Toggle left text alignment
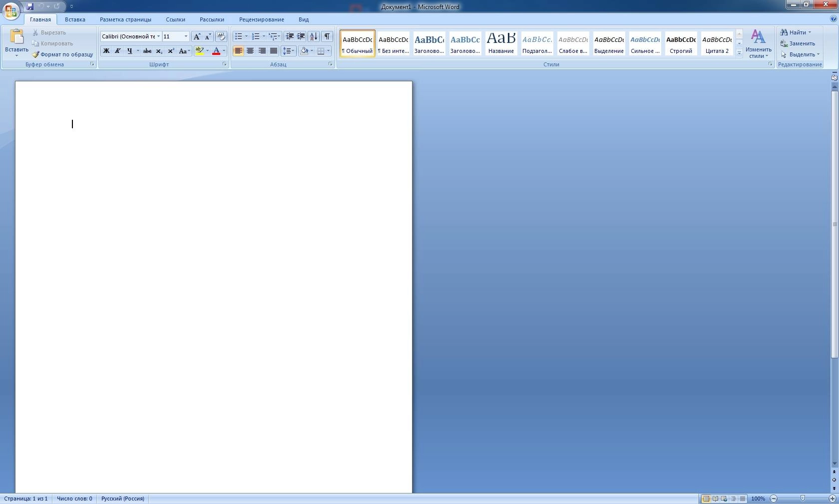Screen dimensions: 839x504 point(239,51)
